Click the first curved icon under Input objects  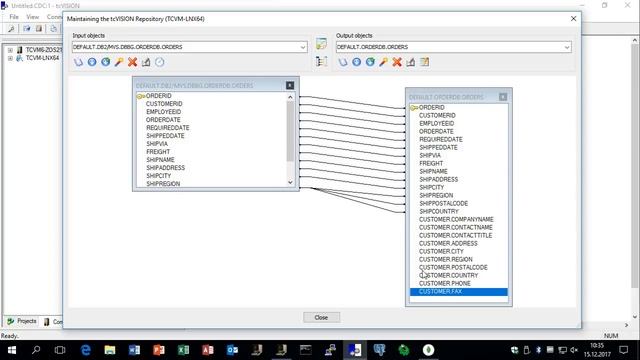point(78,62)
